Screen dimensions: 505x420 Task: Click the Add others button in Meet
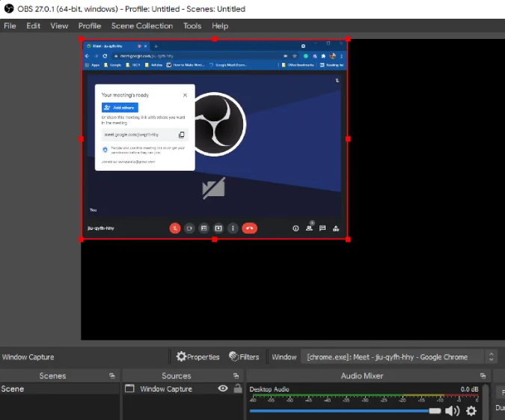click(120, 107)
